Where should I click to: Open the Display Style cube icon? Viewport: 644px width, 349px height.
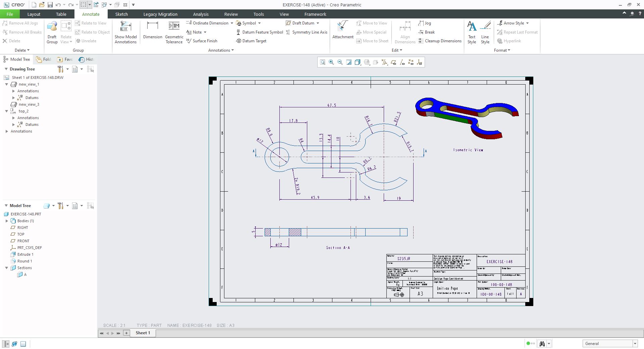[358, 62]
